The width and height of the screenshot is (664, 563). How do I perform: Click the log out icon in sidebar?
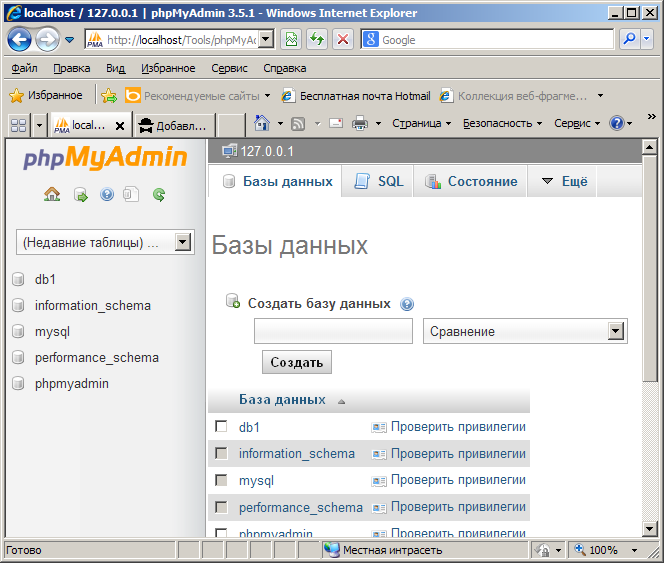80,195
